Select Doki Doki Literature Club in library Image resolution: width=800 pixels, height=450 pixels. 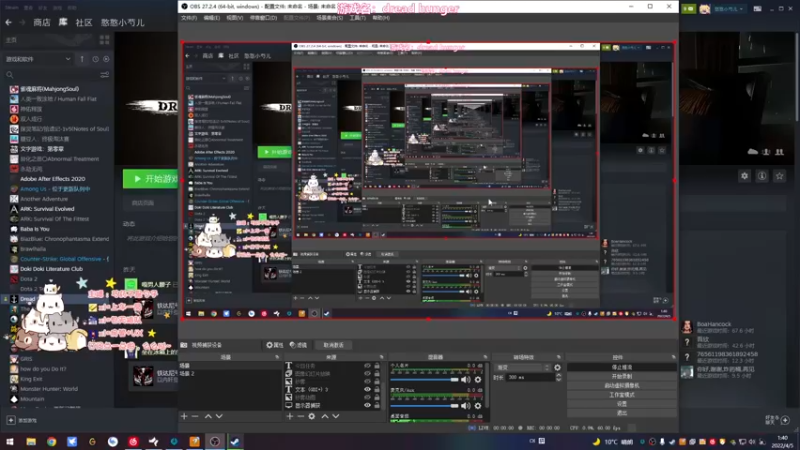point(51,269)
